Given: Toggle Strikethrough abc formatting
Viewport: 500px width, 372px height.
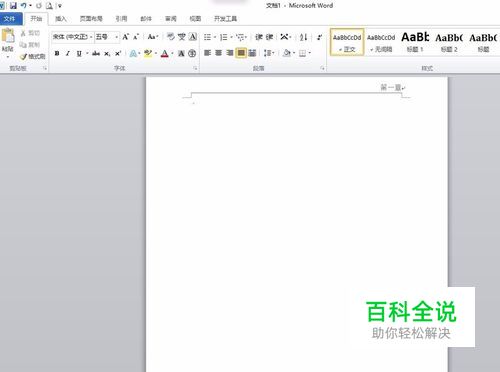Looking at the screenshot, I should tap(96, 53).
